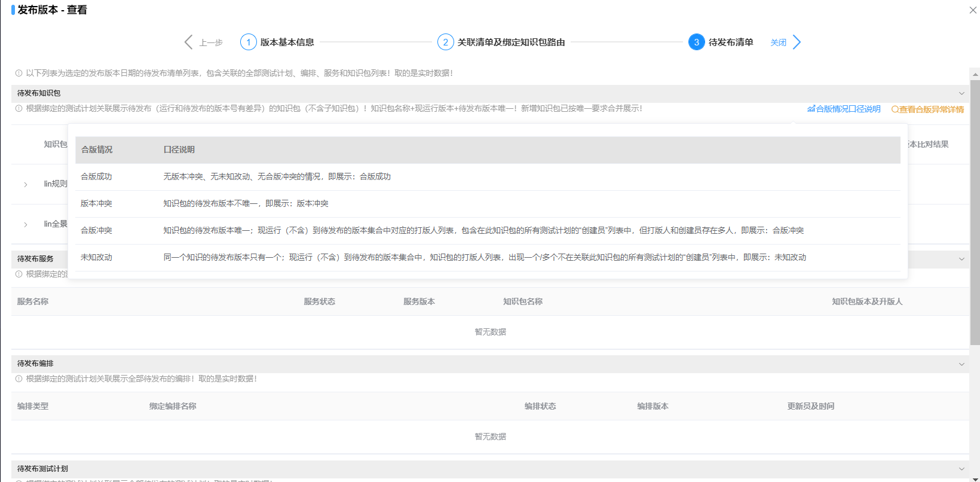Click the 编排状态 column header

pyautogui.click(x=540, y=406)
